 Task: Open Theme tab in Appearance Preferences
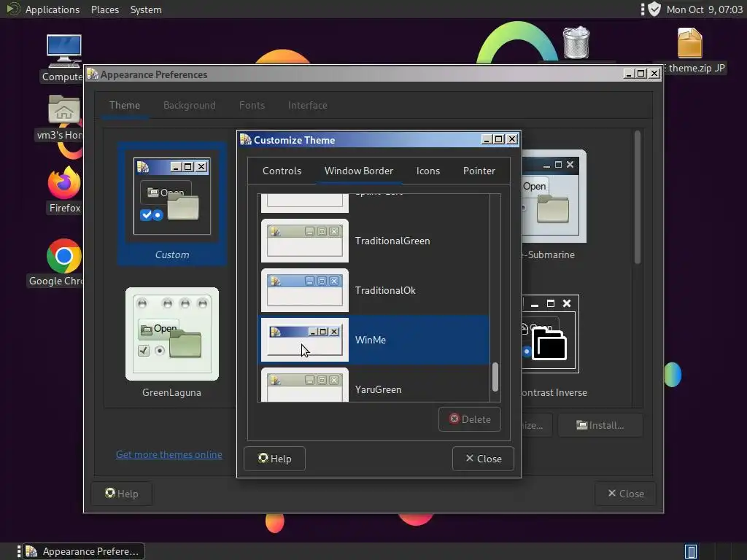point(124,105)
